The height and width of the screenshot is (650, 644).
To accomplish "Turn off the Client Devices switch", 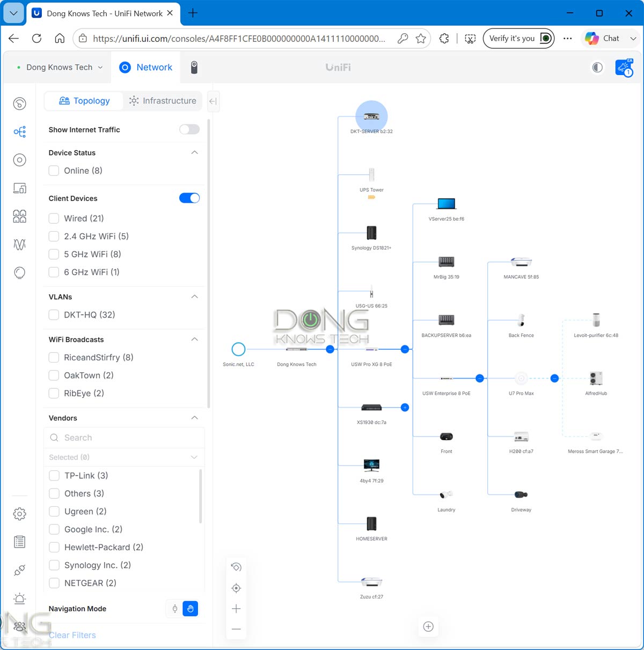I will 189,198.
